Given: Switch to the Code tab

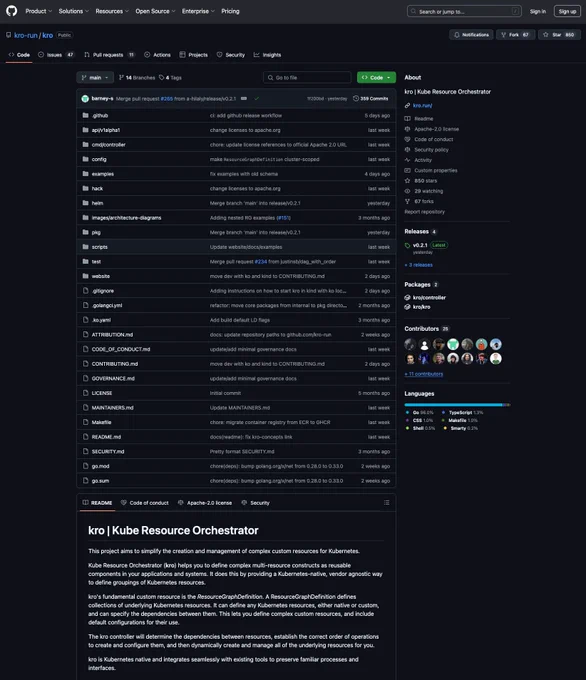Looking at the screenshot, I should tap(19, 55).
